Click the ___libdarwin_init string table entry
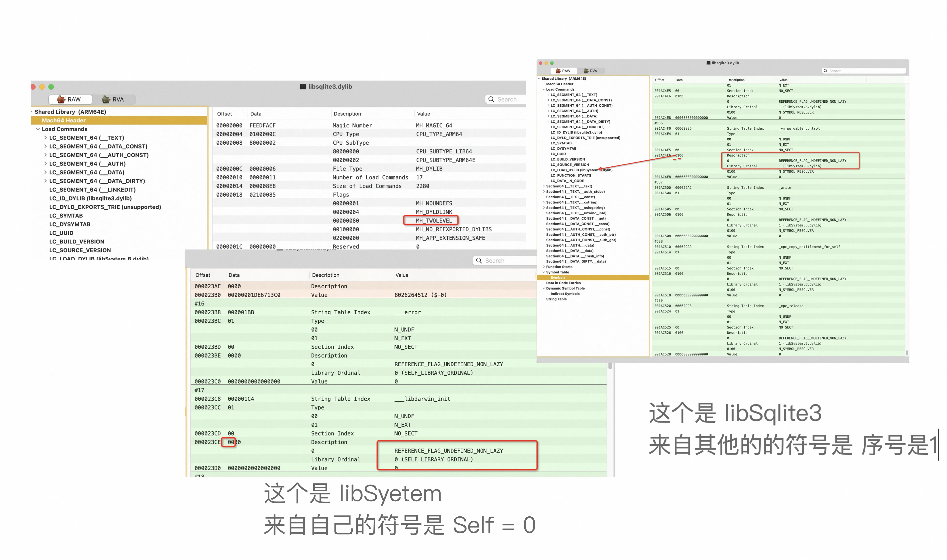The height and width of the screenshot is (560, 947). click(x=422, y=399)
